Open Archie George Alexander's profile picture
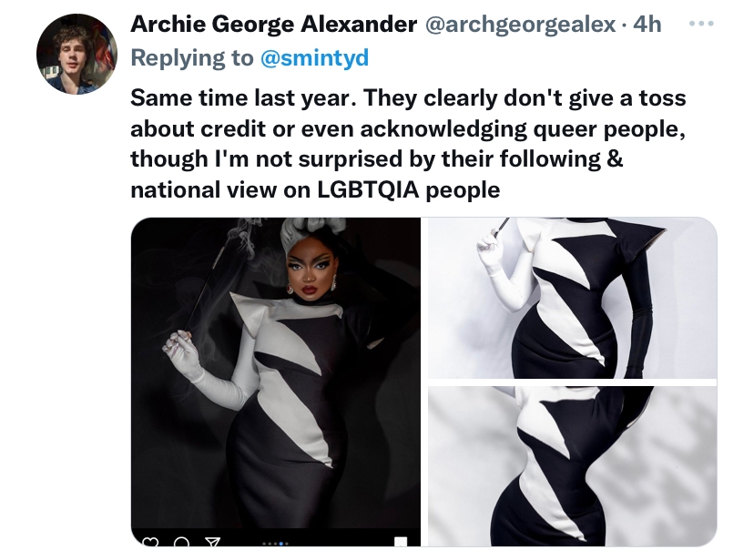Screen dimensions: 754x560 pyautogui.click(x=76, y=54)
